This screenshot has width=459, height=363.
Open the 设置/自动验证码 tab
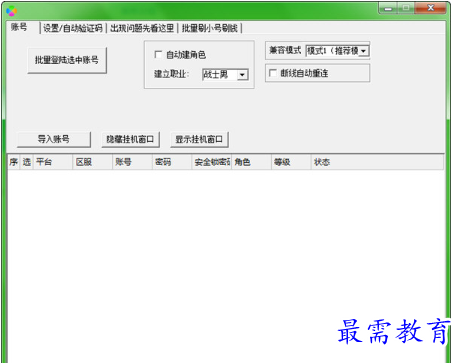pos(73,28)
